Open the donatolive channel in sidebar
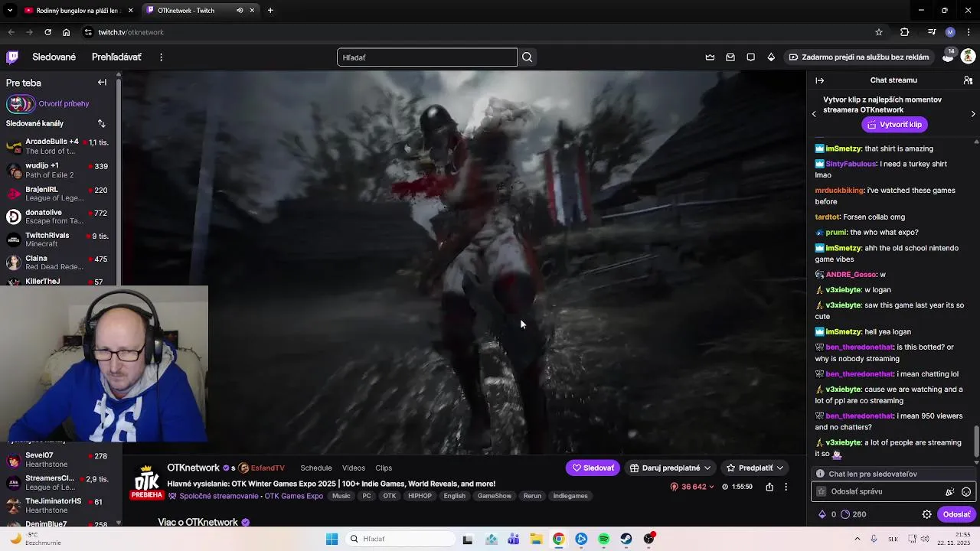The width and height of the screenshot is (980, 551). [57, 217]
